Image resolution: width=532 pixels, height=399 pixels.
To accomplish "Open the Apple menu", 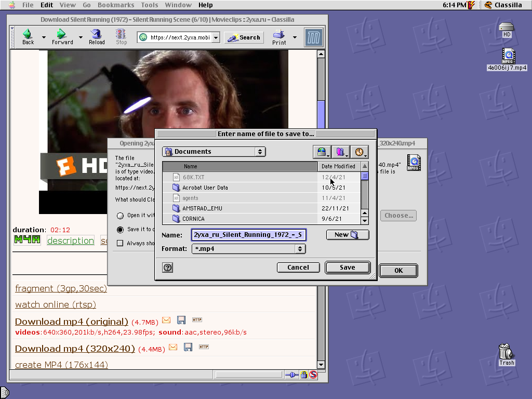I will 12,5.
